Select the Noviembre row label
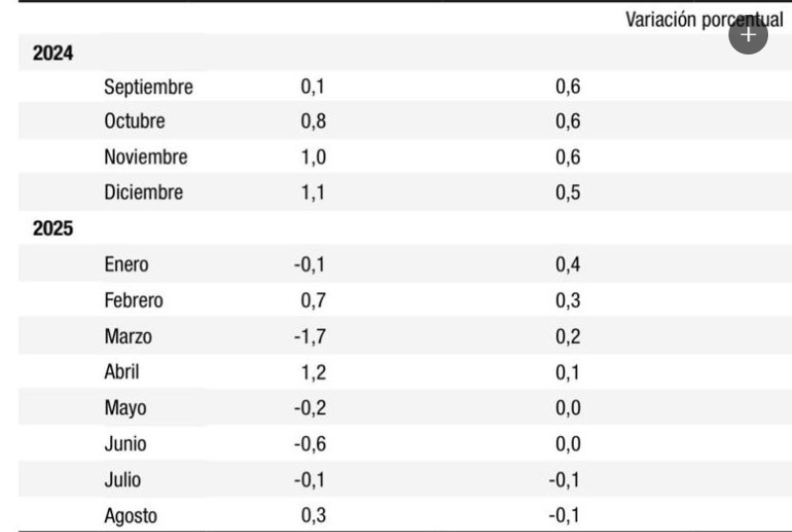This screenshot has height=532, width=792. click(x=146, y=158)
